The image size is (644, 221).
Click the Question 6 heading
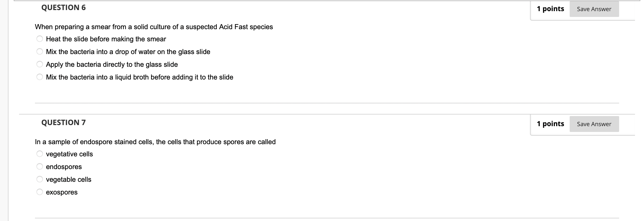coord(63,7)
